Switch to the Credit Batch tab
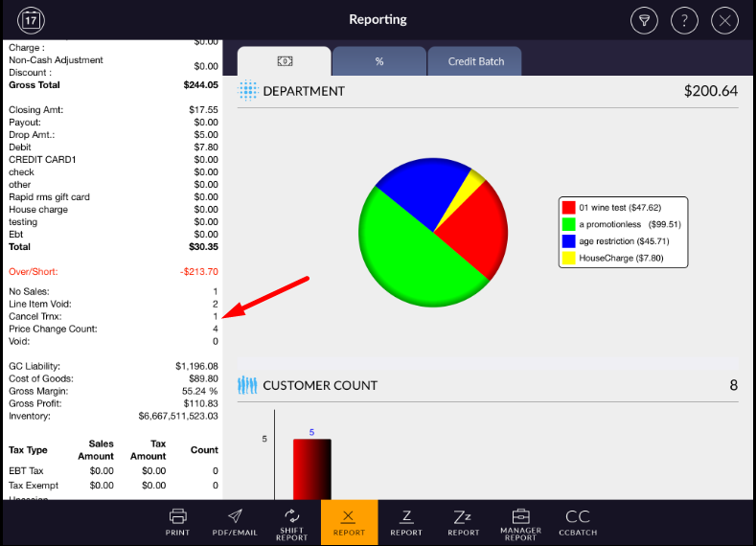Screen dimensions: 756x546 click(x=475, y=61)
